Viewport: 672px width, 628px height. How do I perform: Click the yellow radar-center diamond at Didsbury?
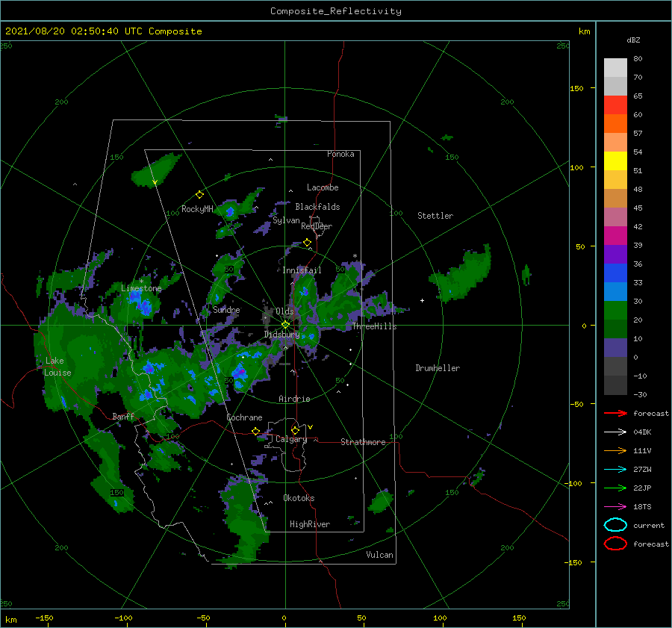click(x=285, y=325)
